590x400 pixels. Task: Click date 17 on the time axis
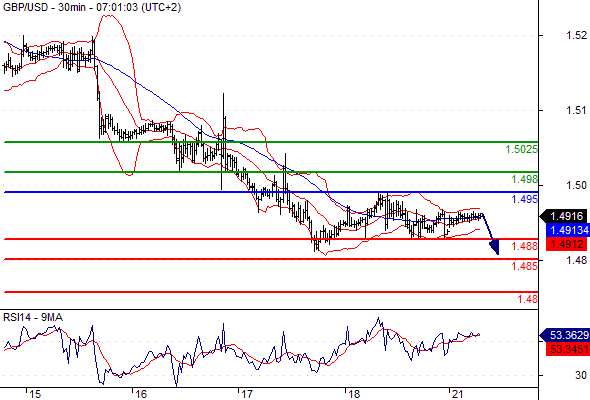247,394
